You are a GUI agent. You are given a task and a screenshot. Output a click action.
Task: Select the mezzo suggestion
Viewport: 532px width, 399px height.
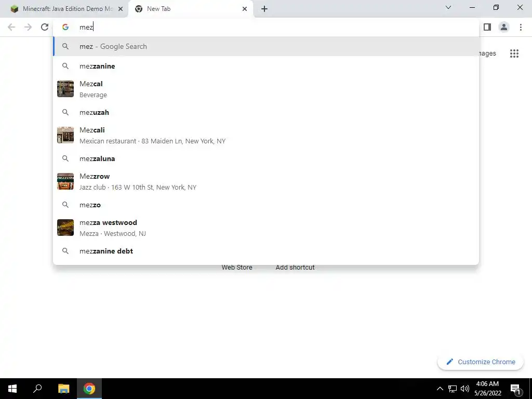(267, 205)
